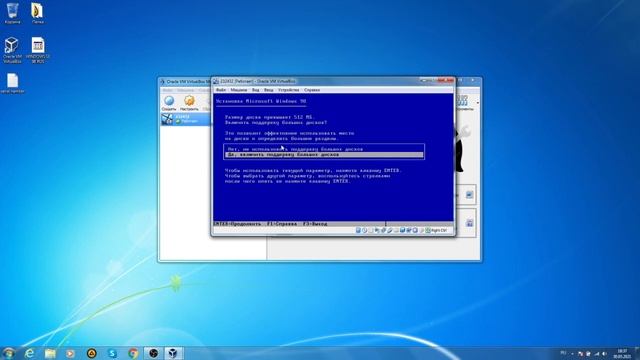The width and height of the screenshot is (640, 360).
Task: Select the running VM in the Manager list
Action: pyautogui.click(x=186, y=119)
